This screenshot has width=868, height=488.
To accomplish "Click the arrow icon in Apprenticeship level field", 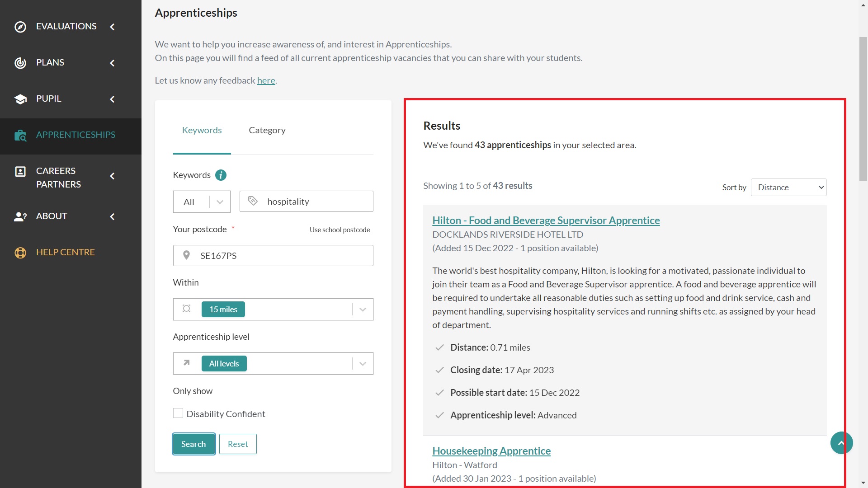I will pos(186,363).
